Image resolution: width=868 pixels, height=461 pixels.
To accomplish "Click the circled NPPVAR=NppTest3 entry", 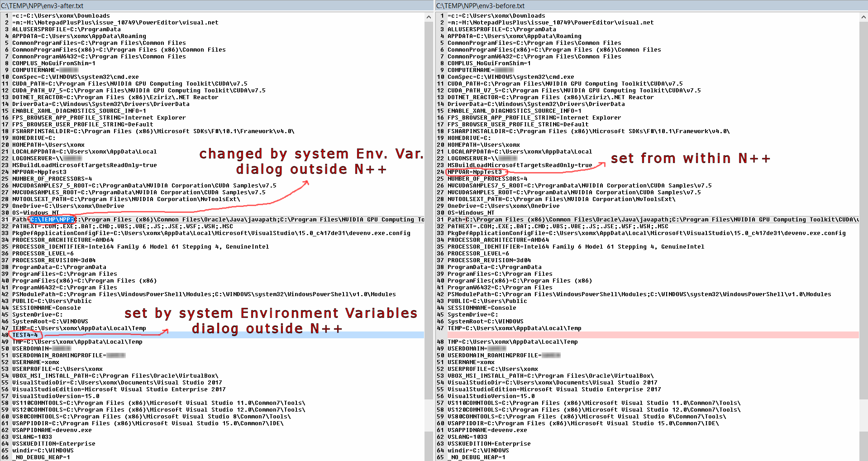I will click(x=474, y=172).
